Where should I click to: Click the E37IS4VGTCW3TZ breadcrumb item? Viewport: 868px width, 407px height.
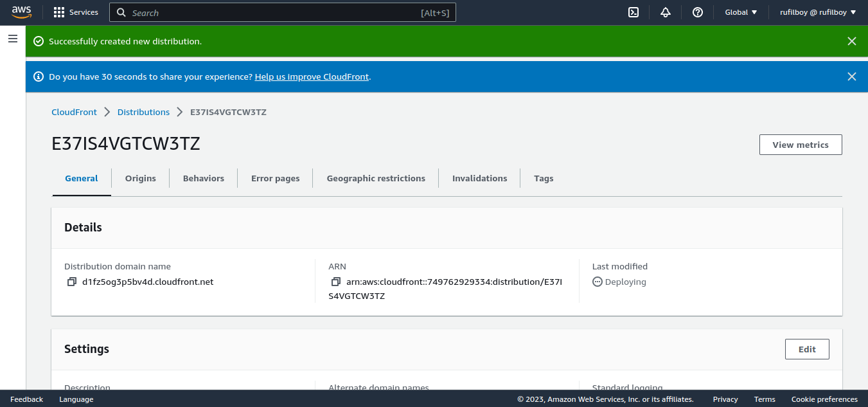[228, 112]
